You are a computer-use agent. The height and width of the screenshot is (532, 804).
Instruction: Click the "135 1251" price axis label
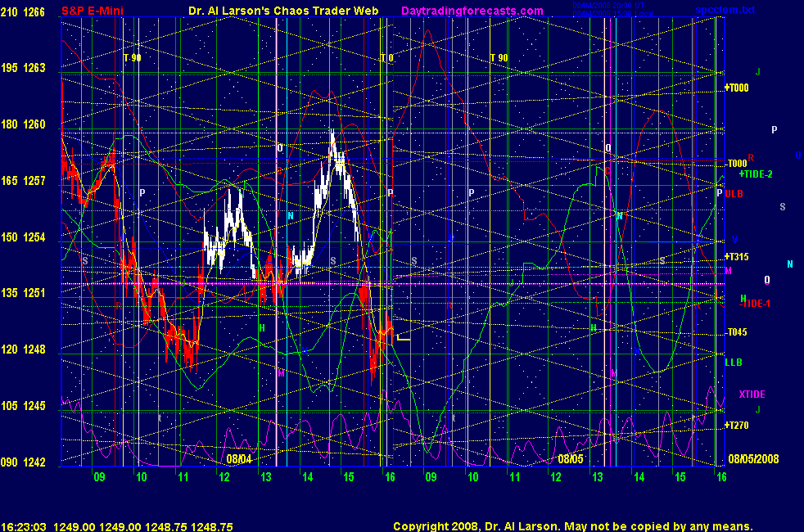coord(23,293)
